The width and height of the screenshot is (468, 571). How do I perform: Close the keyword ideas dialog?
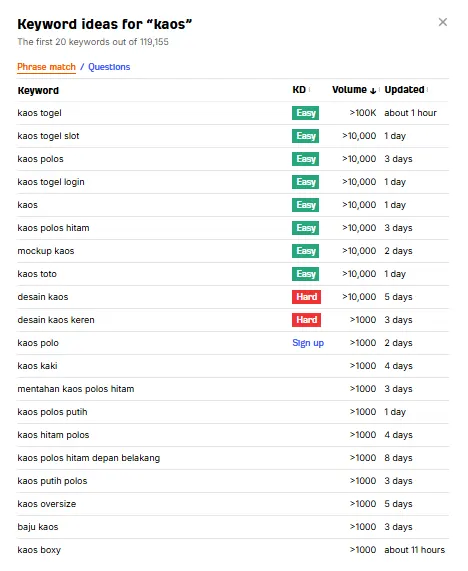click(x=443, y=22)
